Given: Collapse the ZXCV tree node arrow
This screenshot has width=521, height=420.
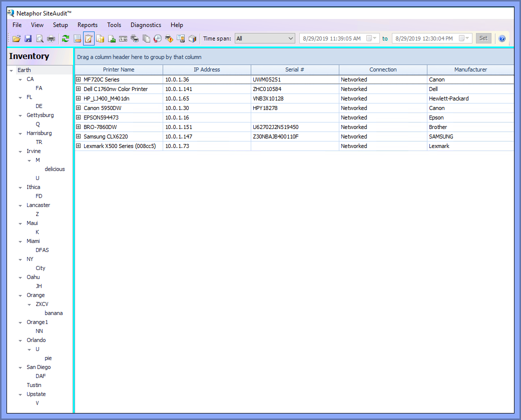Looking at the screenshot, I should [x=29, y=304].
